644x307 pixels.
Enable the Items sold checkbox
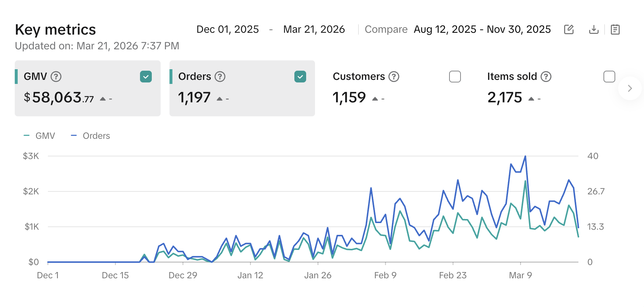tap(609, 77)
